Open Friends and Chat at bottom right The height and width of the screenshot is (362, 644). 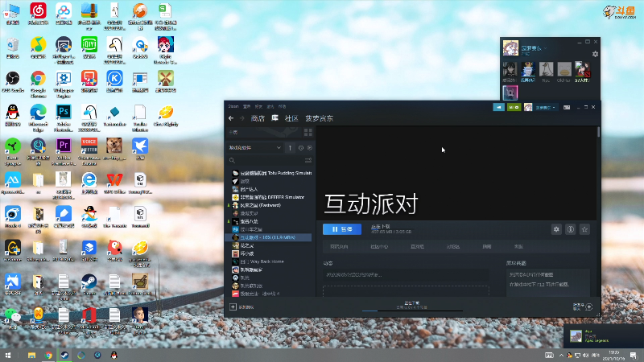582,306
